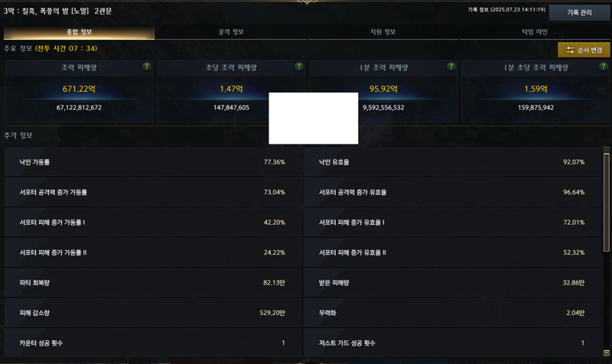Open help icon on 조력 피해량 card
The height and width of the screenshot is (364, 612).
point(147,67)
